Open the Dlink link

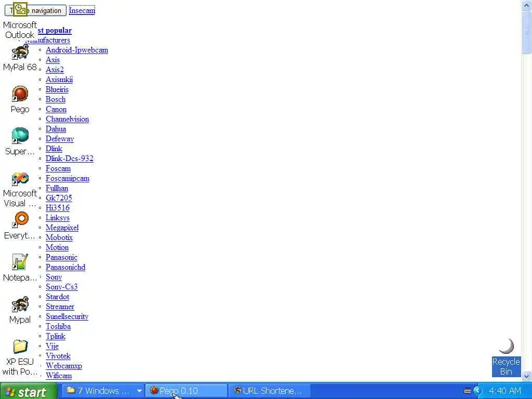[54, 148]
